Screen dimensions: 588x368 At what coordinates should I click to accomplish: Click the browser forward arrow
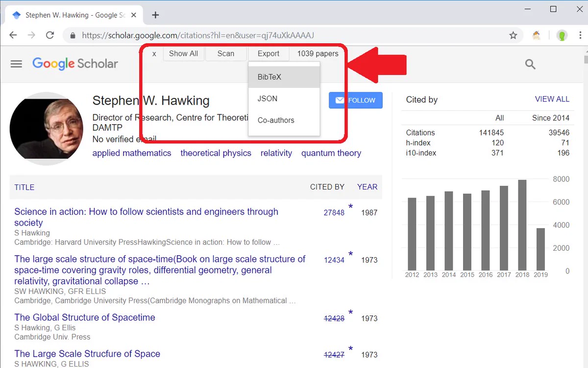(31, 35)
